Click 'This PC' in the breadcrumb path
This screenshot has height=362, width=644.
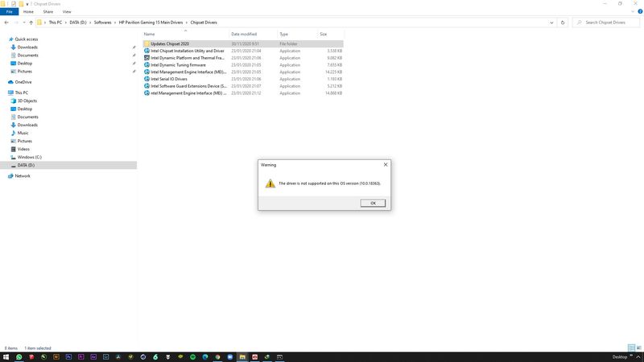point(56,23)
